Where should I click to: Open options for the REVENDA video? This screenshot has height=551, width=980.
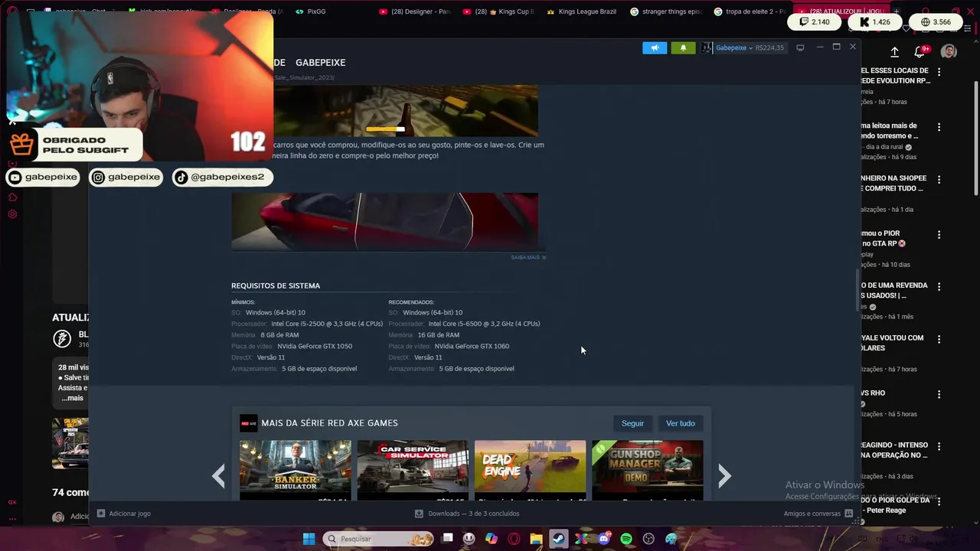click(939, 287)
